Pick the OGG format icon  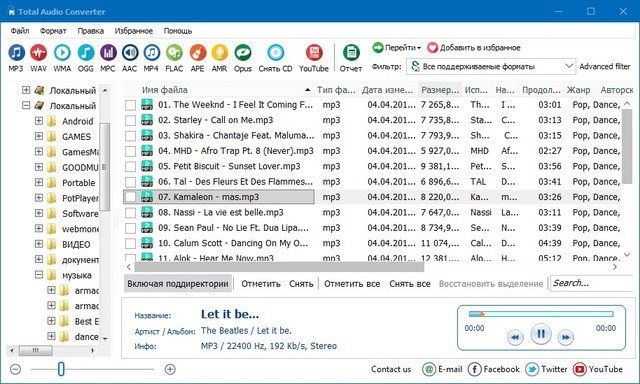pyautogui.click(x=86, y=53)
